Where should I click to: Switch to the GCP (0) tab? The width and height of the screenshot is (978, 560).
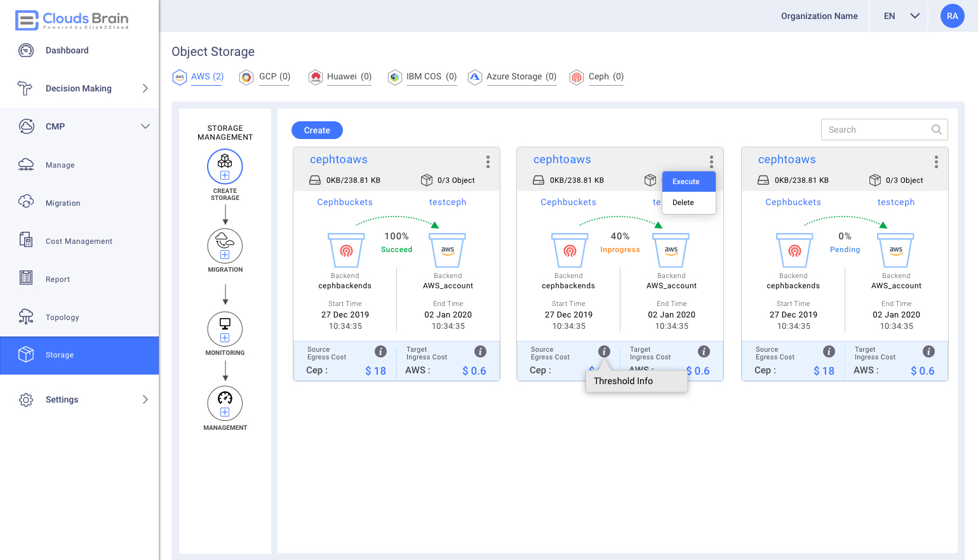coord(265,77)
